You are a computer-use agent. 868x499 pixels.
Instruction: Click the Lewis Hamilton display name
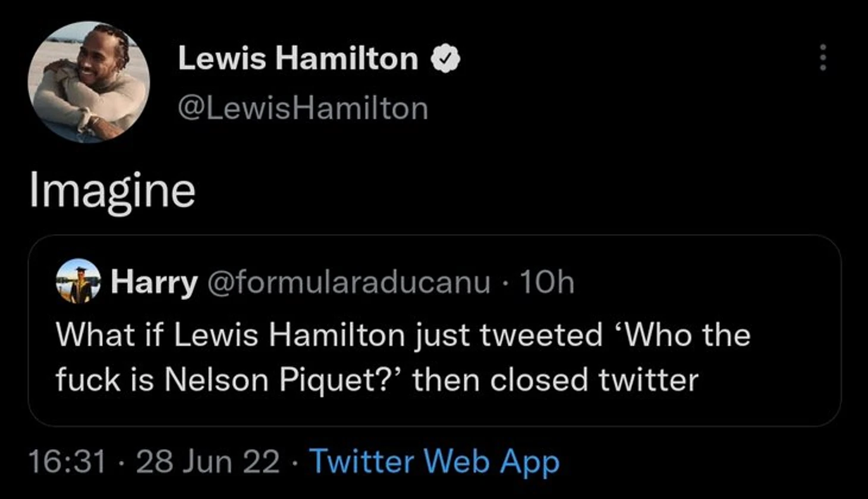[x=298, y=59]
